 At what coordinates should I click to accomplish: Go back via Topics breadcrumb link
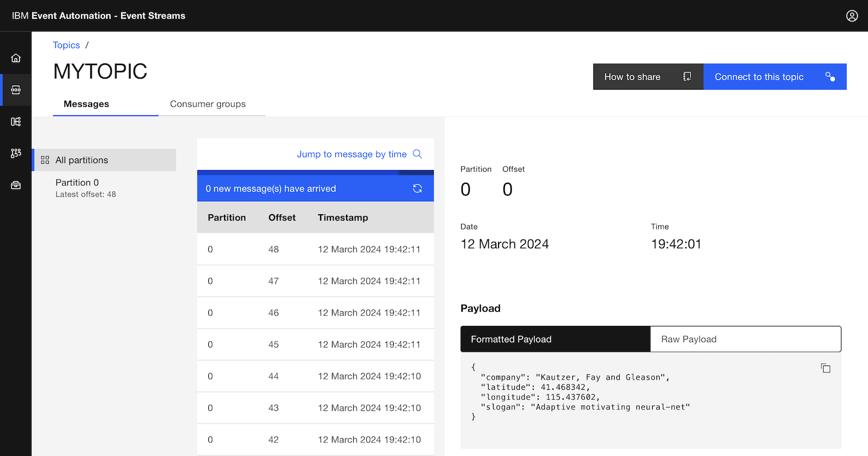[x=66, y=46]
